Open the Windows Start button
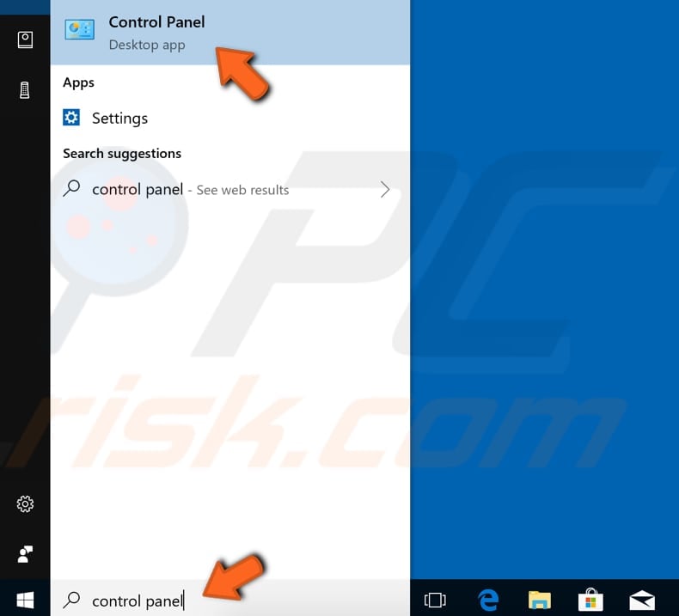Image resolution: width=679 pixels, height=616 pixels. click(25, 600)
